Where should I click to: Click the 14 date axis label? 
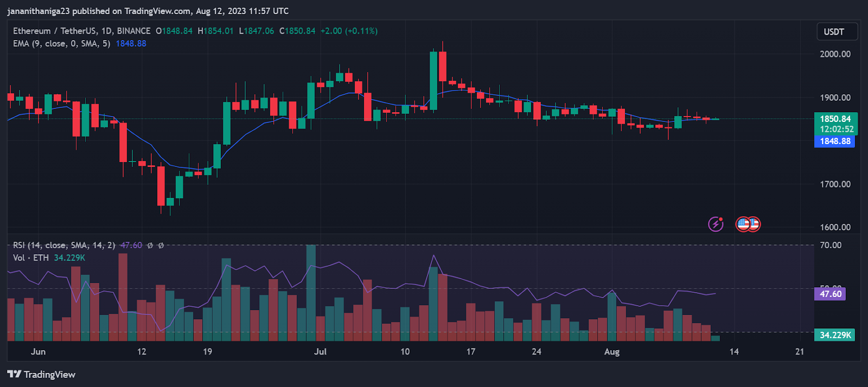tap(734, 351)
